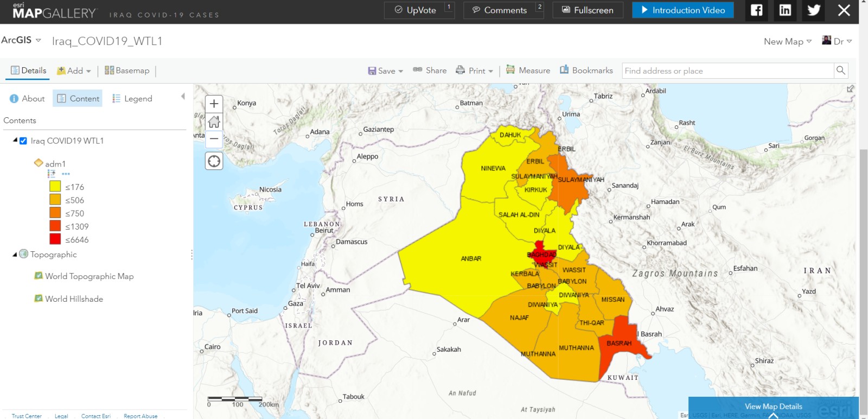
Task: Collapse the side panel arrow
Action: [183, 97]
